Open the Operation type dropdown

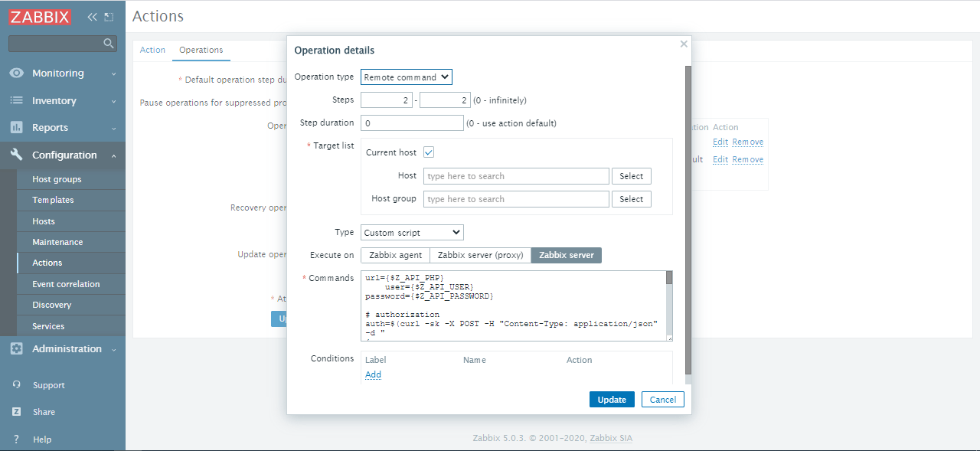(x=407, y=77)
